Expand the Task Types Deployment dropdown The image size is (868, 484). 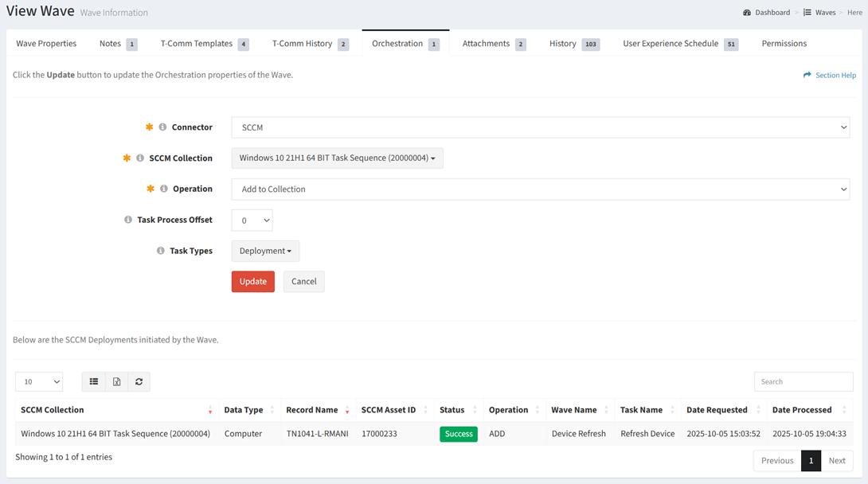[x=265, y=252]
